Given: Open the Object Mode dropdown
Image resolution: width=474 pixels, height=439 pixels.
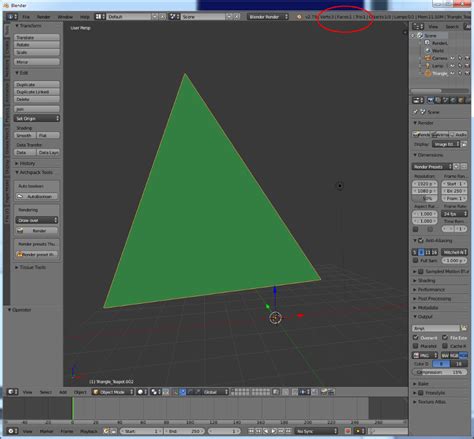Looking at the screenshot, I should pyautogui.click(x=113, y=392).
